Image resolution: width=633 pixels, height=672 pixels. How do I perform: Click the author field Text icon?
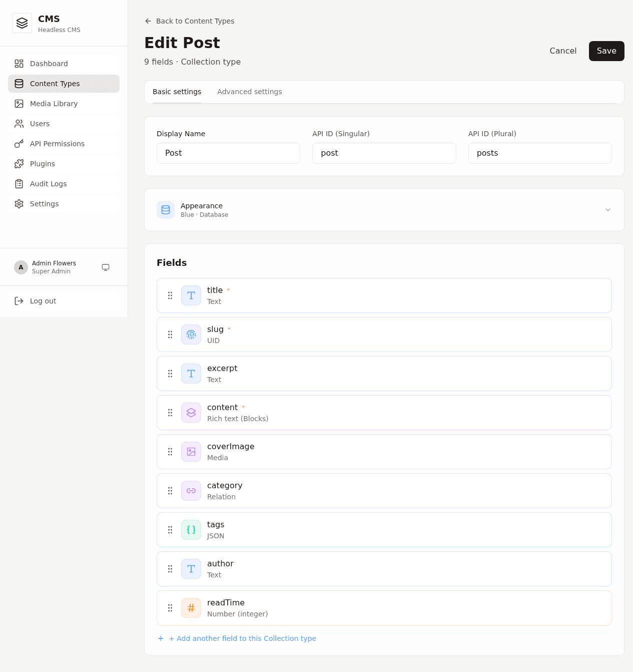pyautogui.click(x=191, y=569)
